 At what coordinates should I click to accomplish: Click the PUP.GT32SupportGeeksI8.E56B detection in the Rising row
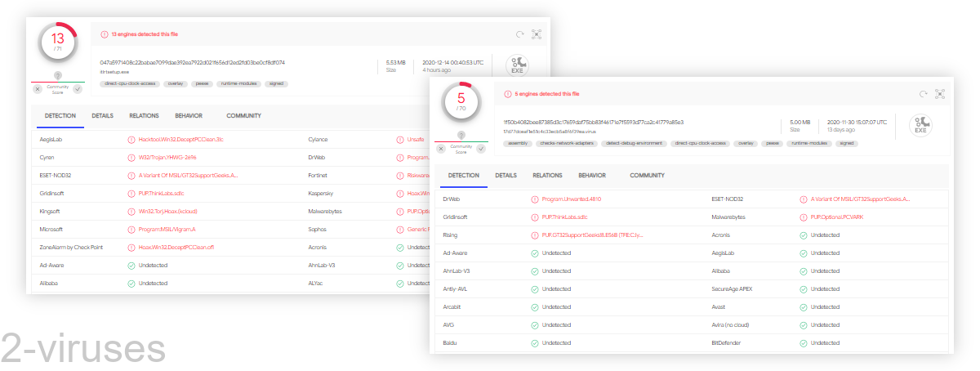tap(593, 235)
